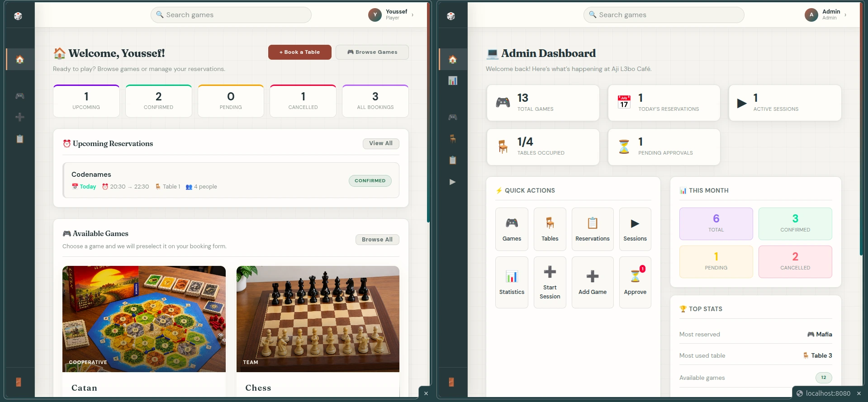Log out via the door icon in the admin sidebar
This screenshot has height=402, width=868.
pos(451,382)
